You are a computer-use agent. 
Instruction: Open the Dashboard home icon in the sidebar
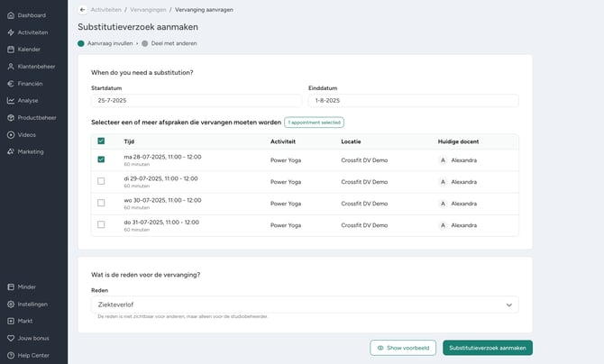(x=11, y=15)
